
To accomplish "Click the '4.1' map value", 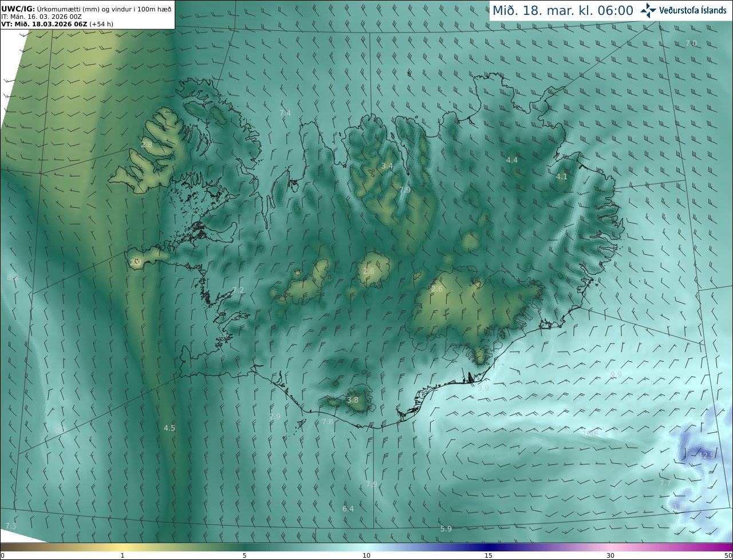I will click(562, 177).
